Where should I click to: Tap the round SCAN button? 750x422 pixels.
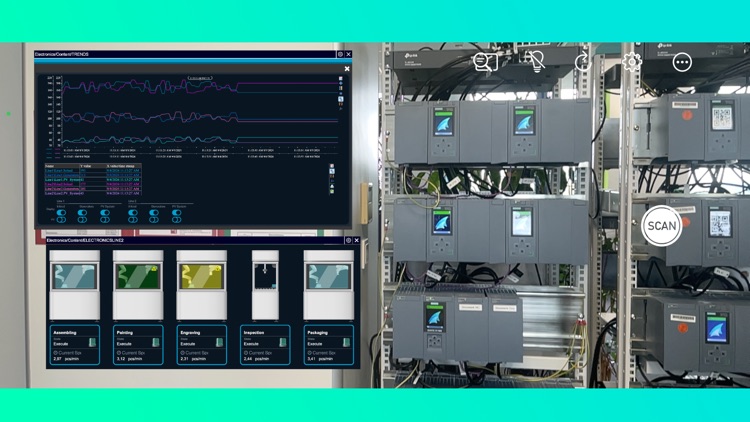point(662,226)
